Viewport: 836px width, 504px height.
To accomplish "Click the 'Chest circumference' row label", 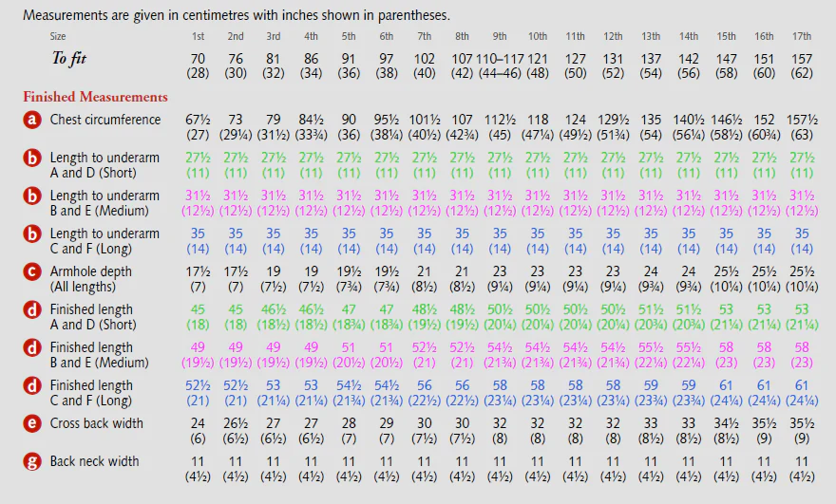I will pyautogui.click(x=105, y=121).
